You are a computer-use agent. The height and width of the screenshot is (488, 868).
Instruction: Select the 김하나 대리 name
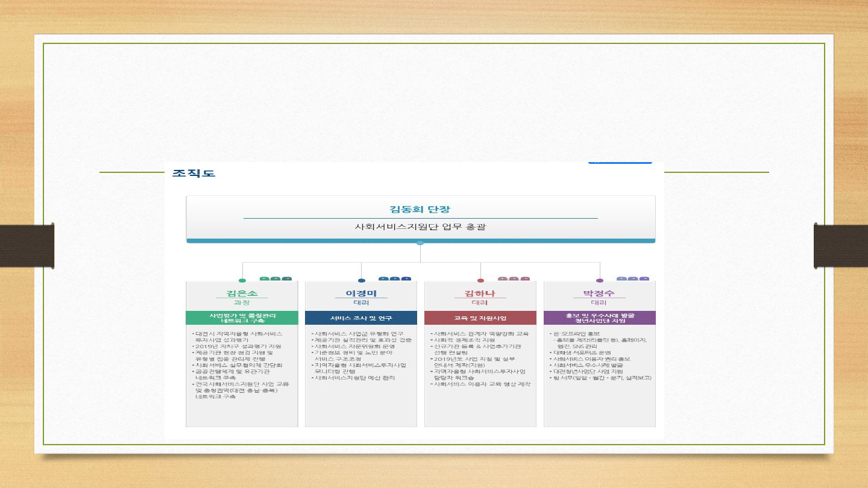tap(480, 294)
